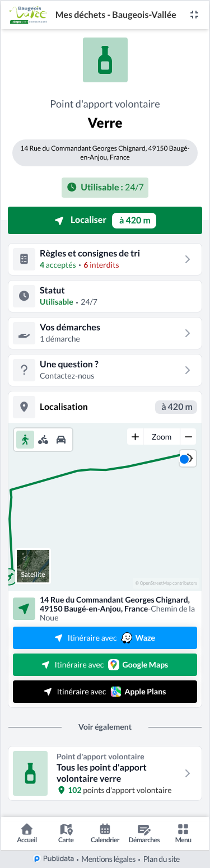
Task: Start itinerary with Waze
Action: pyautogui.click(x=105, y=638)
